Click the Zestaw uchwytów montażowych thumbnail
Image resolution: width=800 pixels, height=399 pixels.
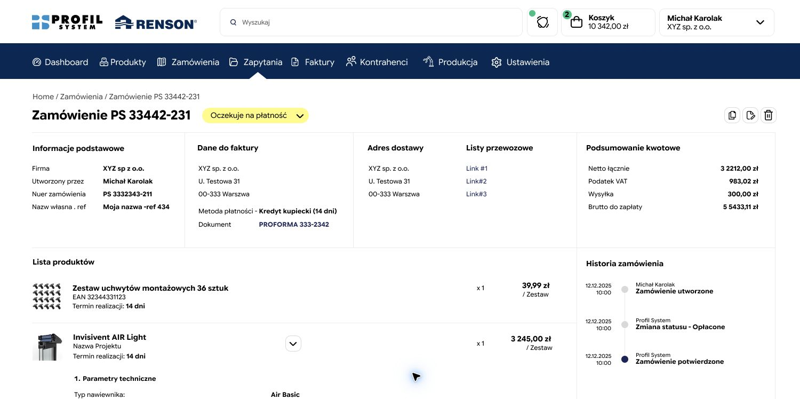[47, 296]
